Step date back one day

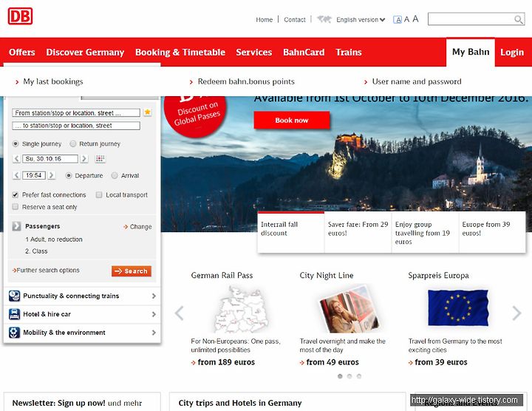pos(16,158)
